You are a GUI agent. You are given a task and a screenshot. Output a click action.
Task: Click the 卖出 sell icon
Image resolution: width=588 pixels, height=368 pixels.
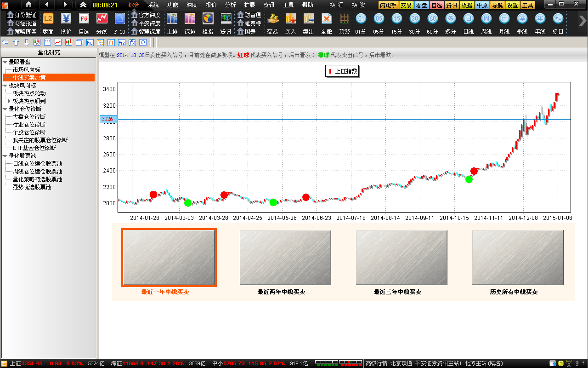click(x=309, y=18)
